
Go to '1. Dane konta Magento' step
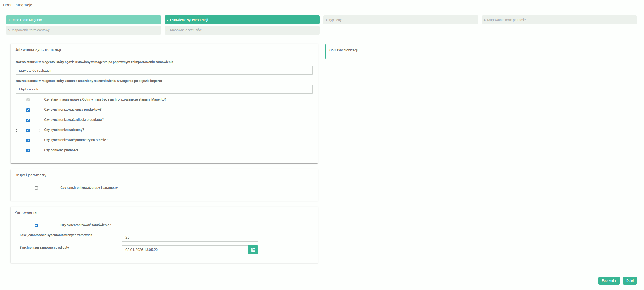coord(83,20)
